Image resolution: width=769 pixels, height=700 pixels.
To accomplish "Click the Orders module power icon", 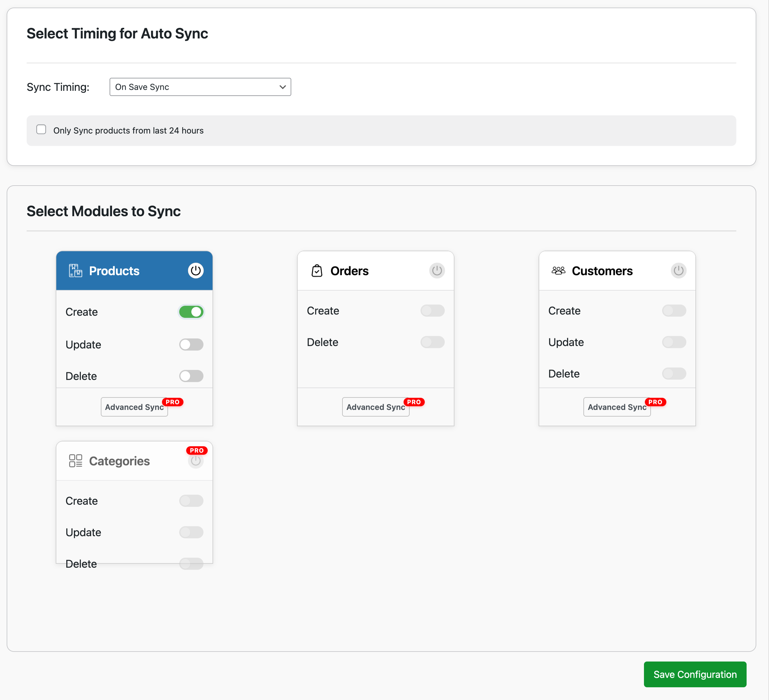I will coord(437,270).
